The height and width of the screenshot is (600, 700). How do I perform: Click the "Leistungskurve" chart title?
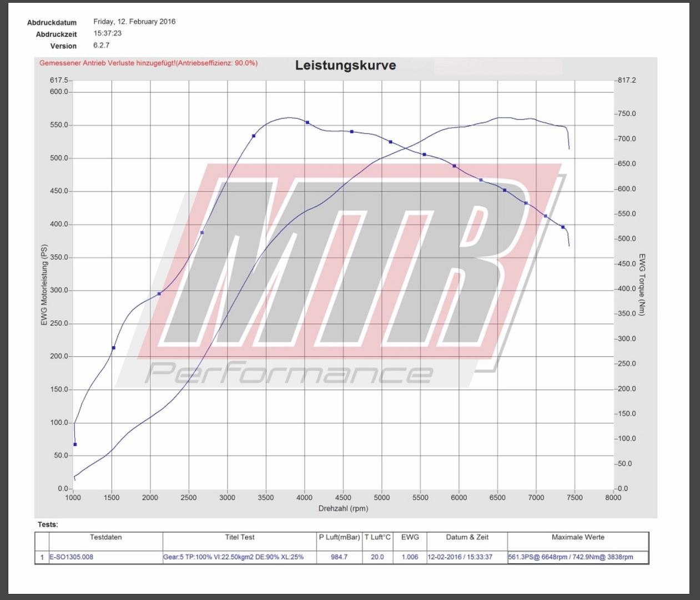point(345,65)
